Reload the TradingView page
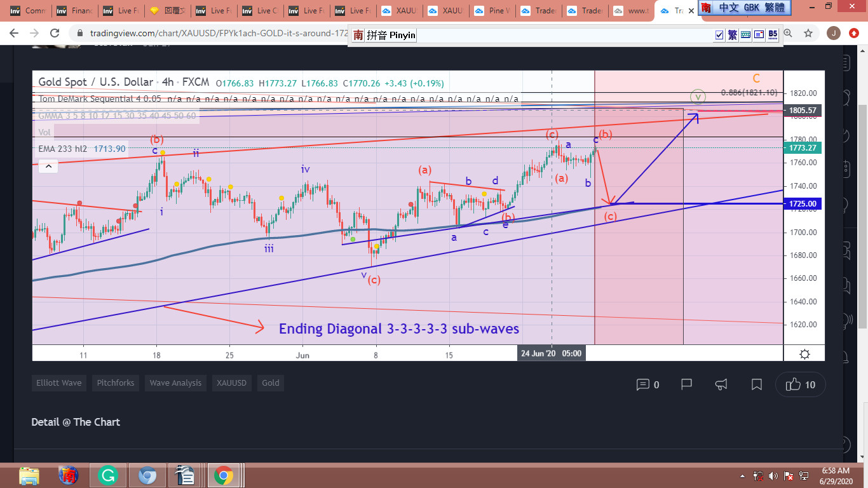The height and width of the screenshot is (488, 868). point(55,33)
